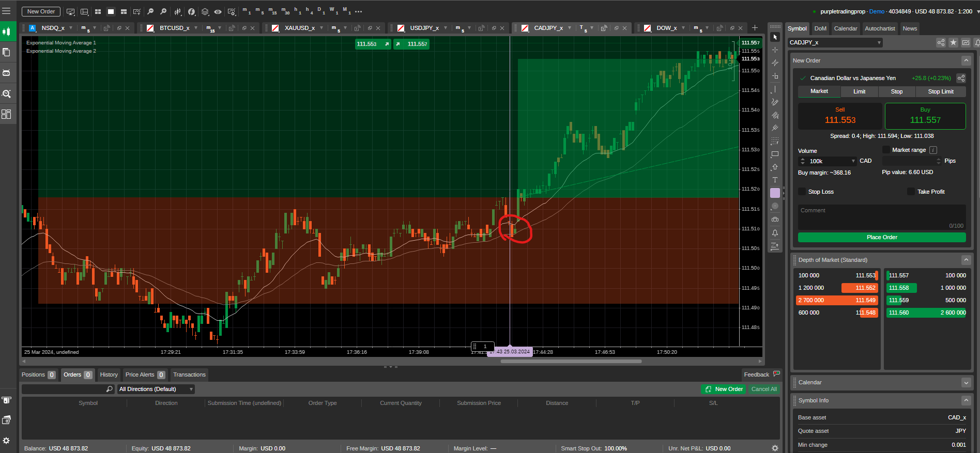Toggle the viewing options eye icon
The height and width of the screenshot is (453, 980).
point(218,11)
